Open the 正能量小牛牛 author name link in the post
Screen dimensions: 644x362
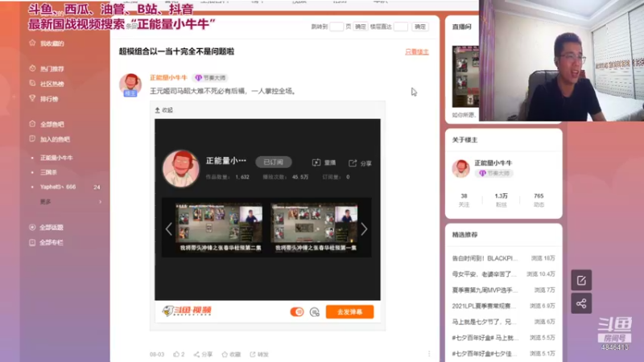point(168,77)
